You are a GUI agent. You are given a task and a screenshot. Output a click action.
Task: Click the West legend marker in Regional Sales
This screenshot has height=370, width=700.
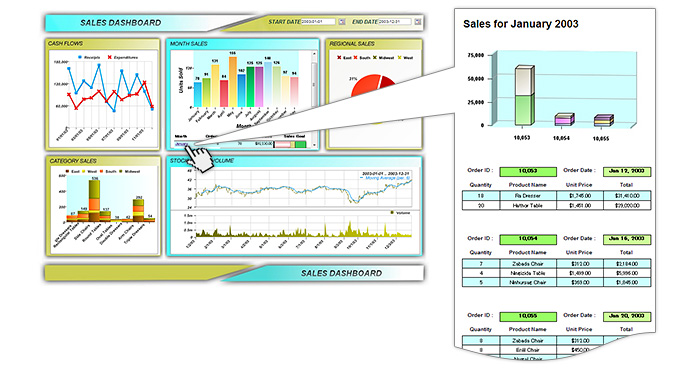pyautogui.click(x=400, y=58)
